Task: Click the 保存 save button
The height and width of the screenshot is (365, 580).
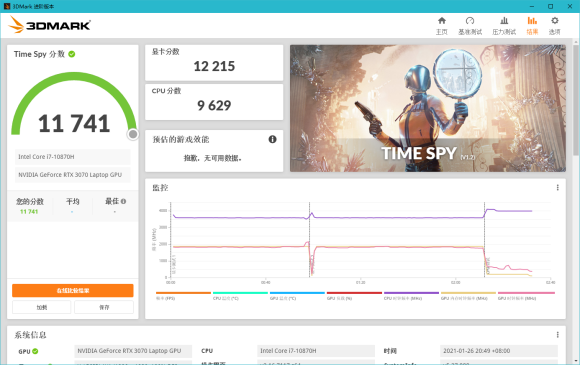Action: 104,307
